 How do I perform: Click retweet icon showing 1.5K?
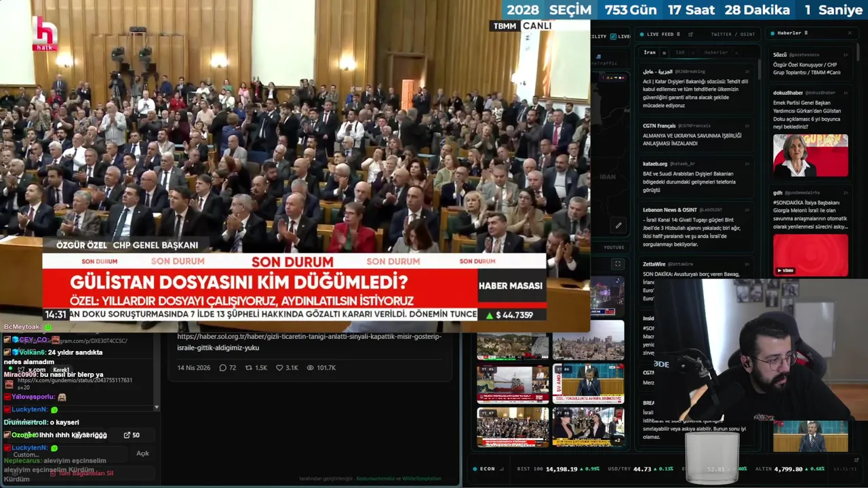248,367
